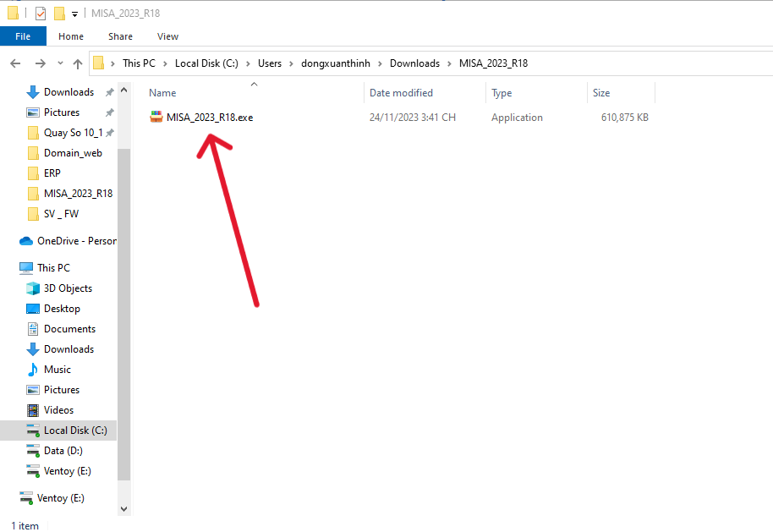Viewport: 773px width, 532px height.
Task: Click the 3D Objects cube icon
Action: pyautogui.click(x=32, y=288)
